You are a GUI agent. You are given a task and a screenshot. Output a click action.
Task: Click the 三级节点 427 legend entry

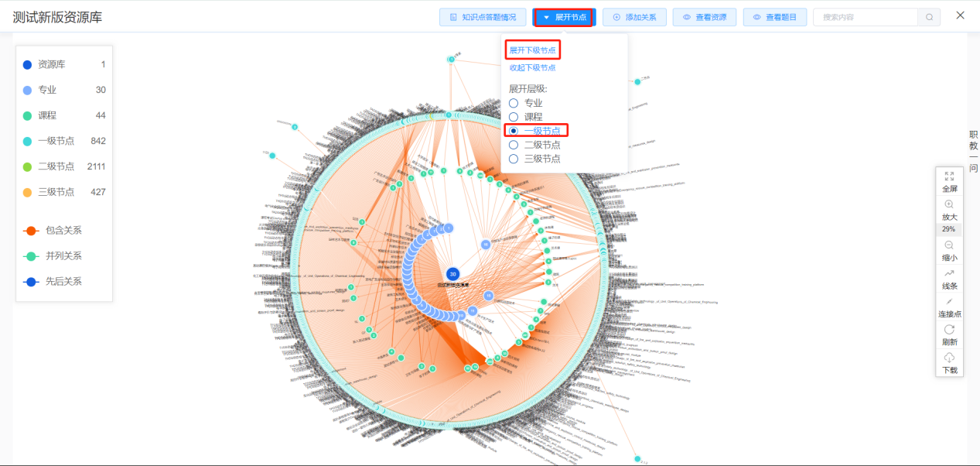coord(64,192)
